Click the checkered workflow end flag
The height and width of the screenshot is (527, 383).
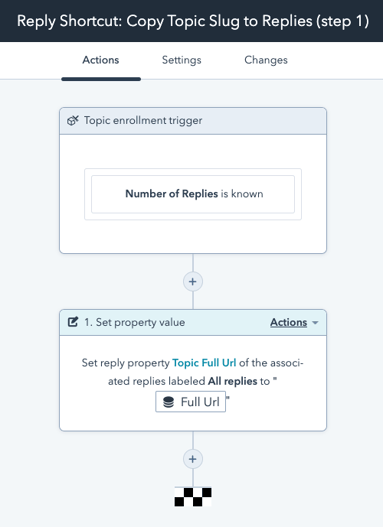(193, 497)
